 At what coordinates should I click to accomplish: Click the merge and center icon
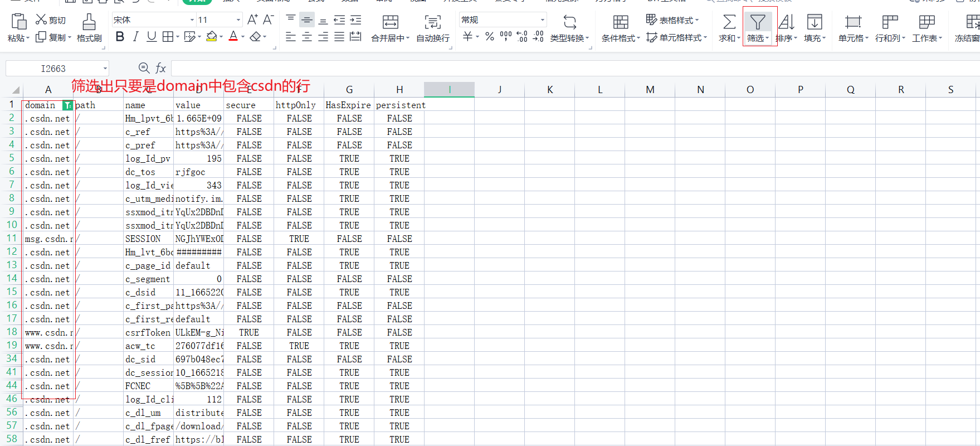(391, 22)
